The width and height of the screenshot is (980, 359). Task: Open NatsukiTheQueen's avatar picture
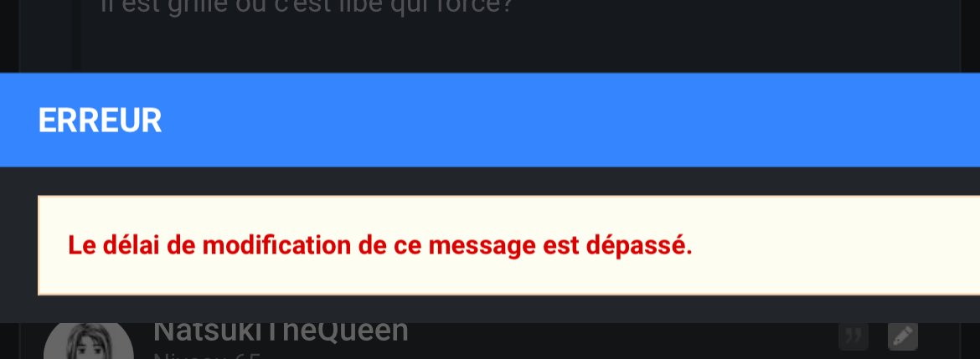[x=88, y=341]
